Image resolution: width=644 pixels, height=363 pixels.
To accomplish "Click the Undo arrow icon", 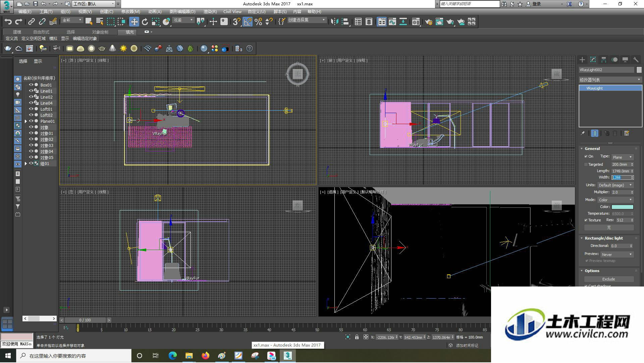I will [8, 22].
